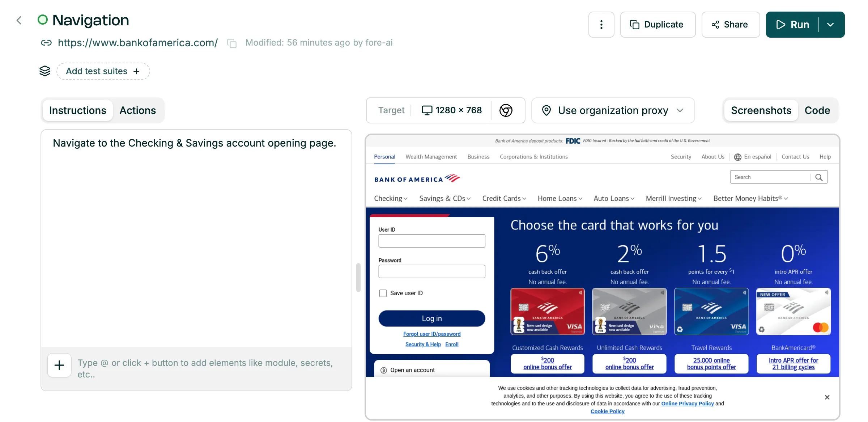Click the instruction text about Checking & Savings
The width and height of the screenshot is (868, 422).
[195, 143]
